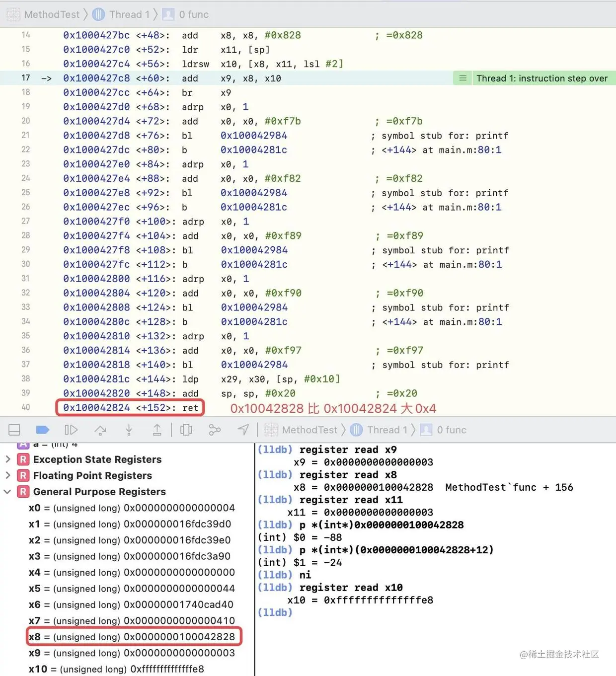
Task: Click the 'br x9' instruction at line 18
Action: 206,92
